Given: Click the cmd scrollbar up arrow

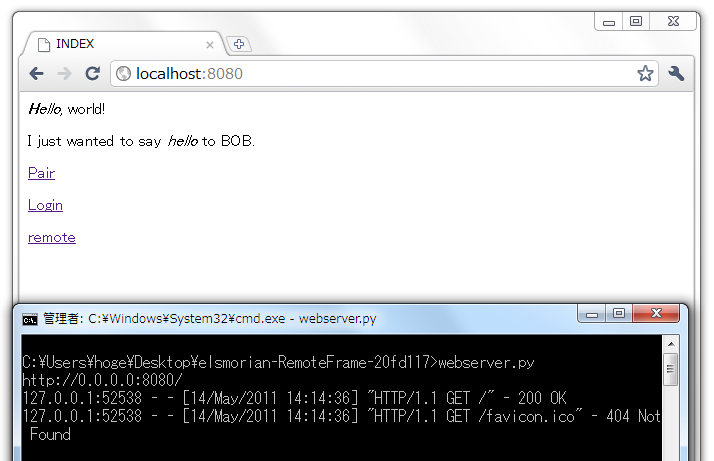Looking at the screenshot, I should (671, 344).
